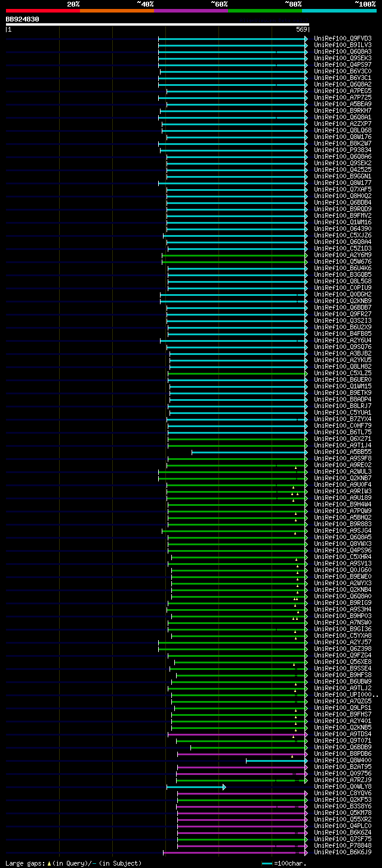Viewport: 382px width, 868px height.
Task: Click the white query sequence bar
Action: tap(158, 24)
